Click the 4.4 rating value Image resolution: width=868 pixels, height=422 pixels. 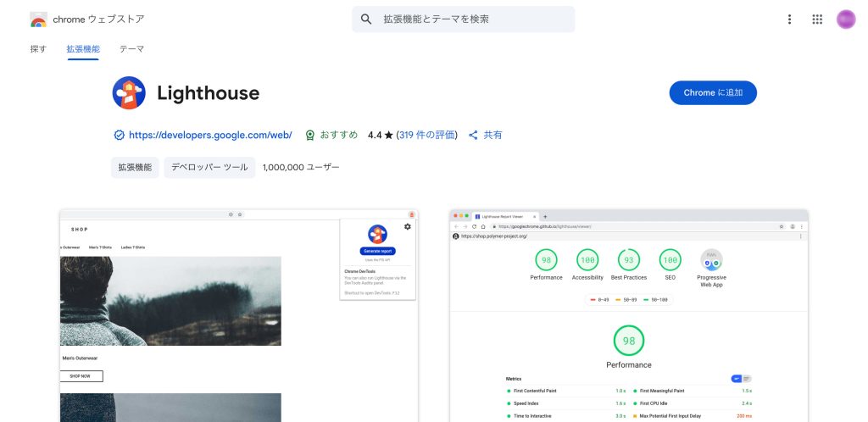tap(374, 135)
